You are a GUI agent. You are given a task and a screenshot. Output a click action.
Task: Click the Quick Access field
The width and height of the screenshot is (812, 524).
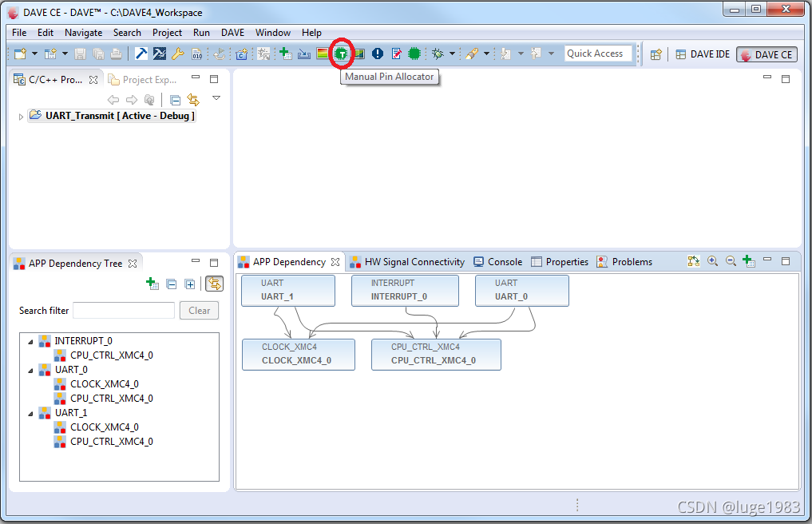click(x=598, y=54)
